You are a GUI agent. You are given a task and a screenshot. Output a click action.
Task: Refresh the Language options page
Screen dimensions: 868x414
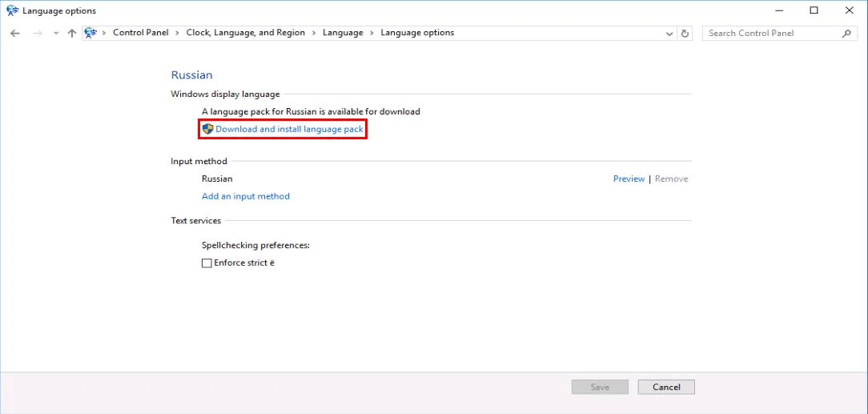click(685, 34)
